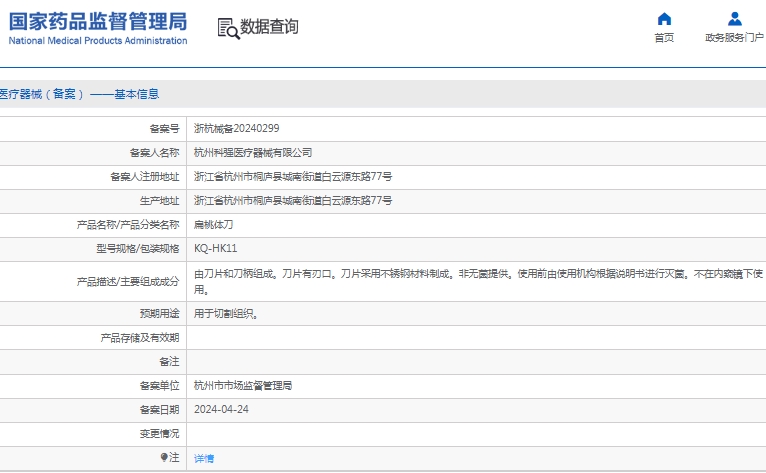
Task: Click the 医疗器械（备案）——基本信息 header
Action: pos(80,94)
